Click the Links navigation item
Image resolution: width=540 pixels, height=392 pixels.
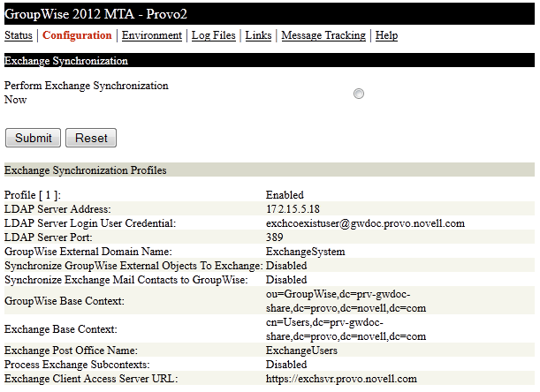pos(258,36)
